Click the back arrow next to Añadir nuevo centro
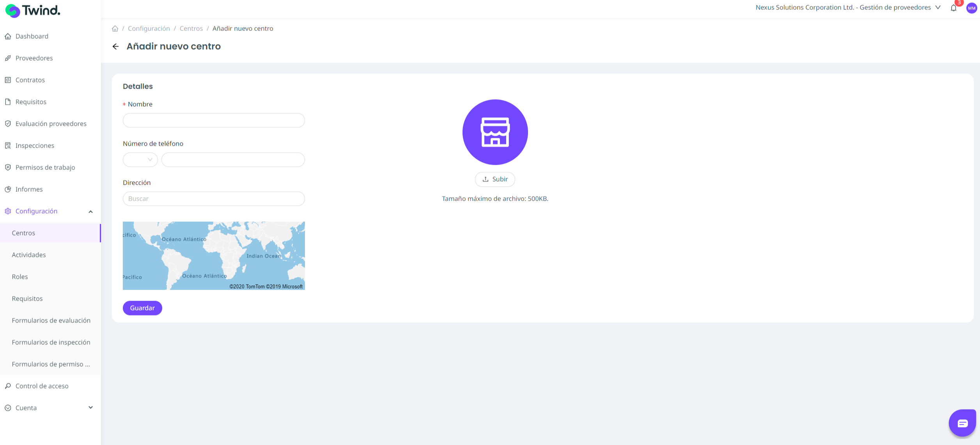This screenshot has height=445, width=980. pyautogui.click(x=115, y=46)
